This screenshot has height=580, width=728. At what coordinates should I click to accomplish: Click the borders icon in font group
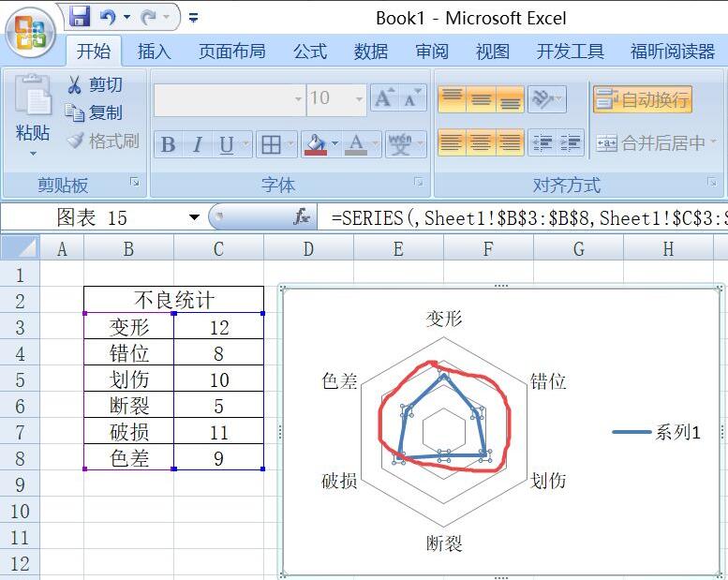click(271, 144)
